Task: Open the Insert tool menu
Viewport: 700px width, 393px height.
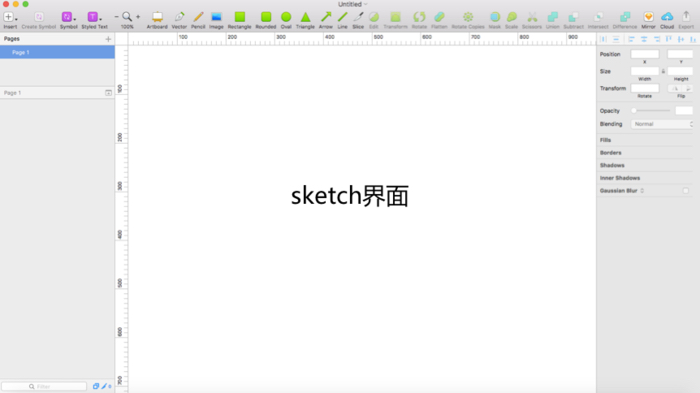Action: 10,17
